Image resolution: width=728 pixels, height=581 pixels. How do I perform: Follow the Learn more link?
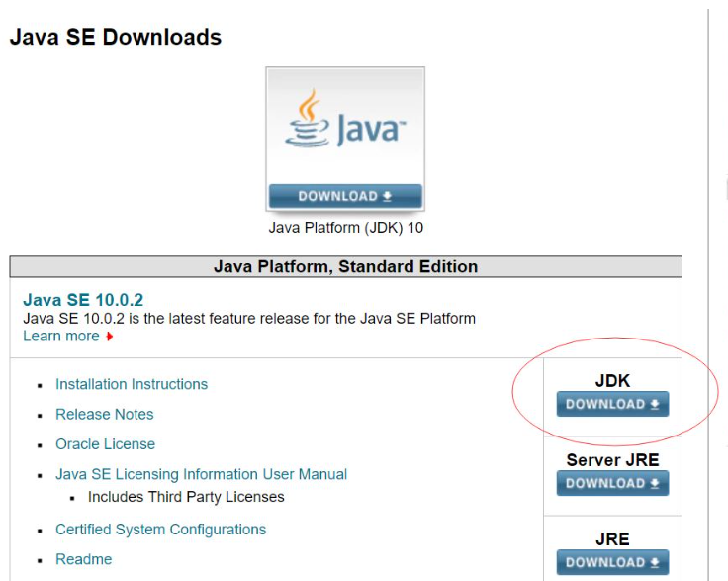(x=61, y=336)
